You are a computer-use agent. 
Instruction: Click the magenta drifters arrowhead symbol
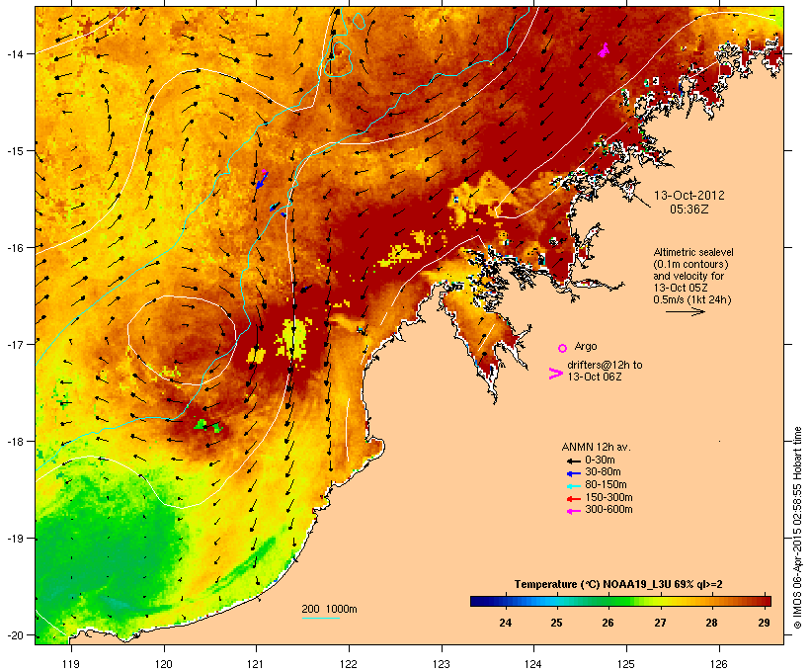click(x=556, y=374)
